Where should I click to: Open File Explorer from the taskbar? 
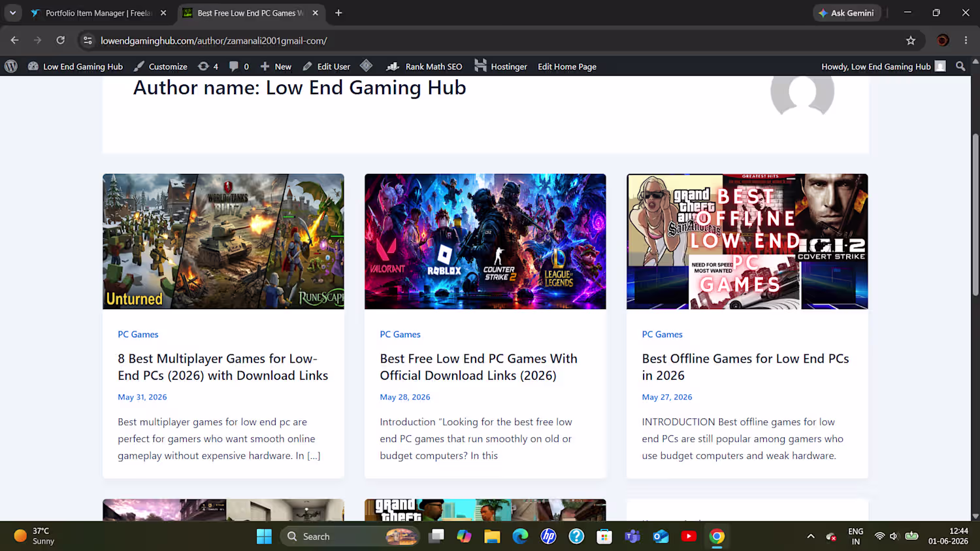pyautogui.click(x=492, y=537)
